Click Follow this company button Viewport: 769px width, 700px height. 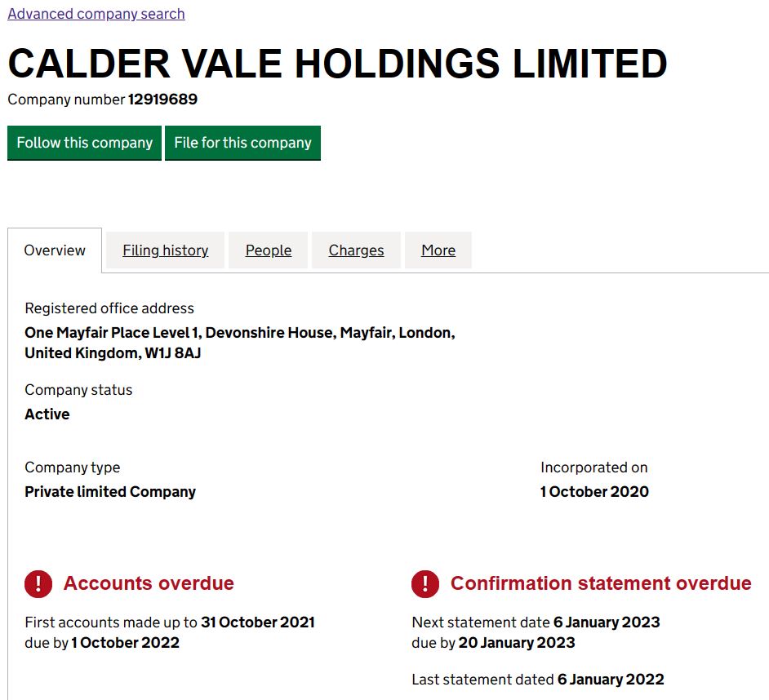pos(84,143)
